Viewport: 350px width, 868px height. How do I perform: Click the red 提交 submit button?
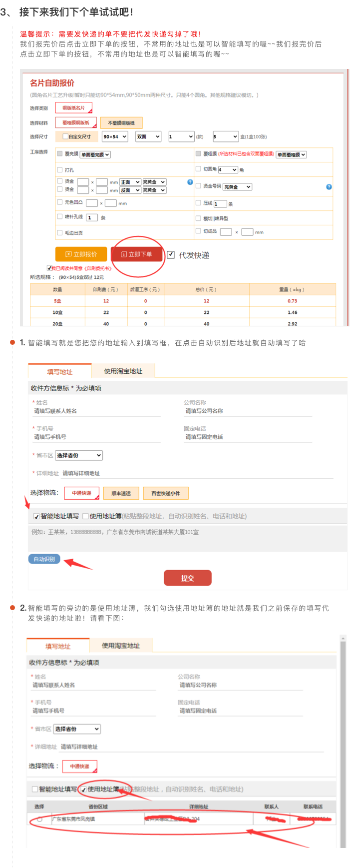pyautogui.click(x=187, y=578)
